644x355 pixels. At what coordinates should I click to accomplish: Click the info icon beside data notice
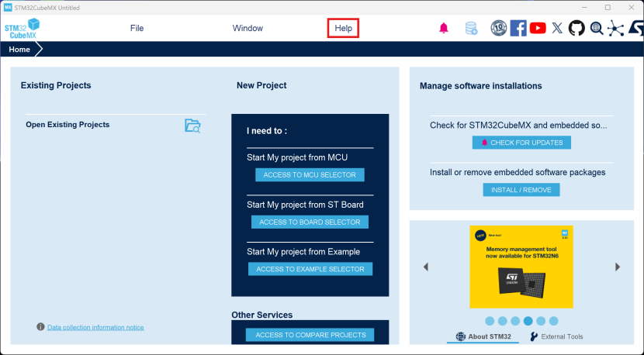(40, 326)
